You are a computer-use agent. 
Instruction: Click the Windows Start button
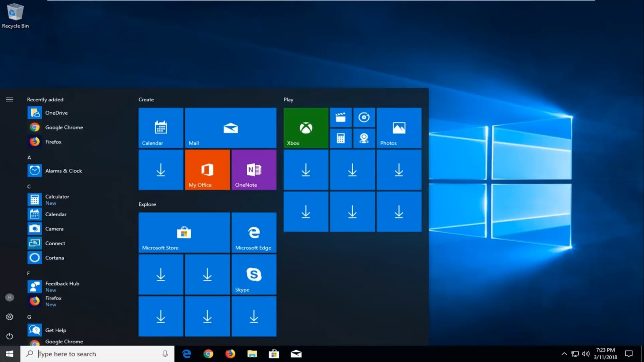coord(9,354)
